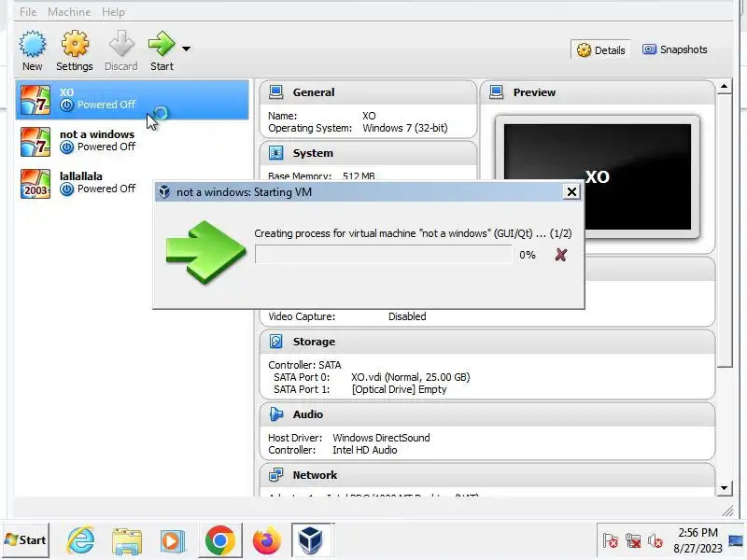Select the 'not a windows' VM entry

pyautogui.click(x=132, y=141)
